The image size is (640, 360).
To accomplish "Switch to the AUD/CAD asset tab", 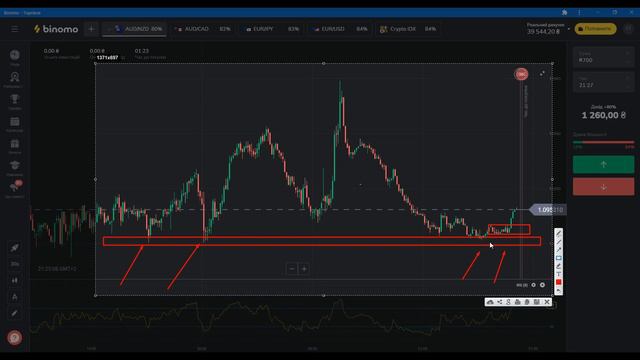I will [x=203, y=29].
